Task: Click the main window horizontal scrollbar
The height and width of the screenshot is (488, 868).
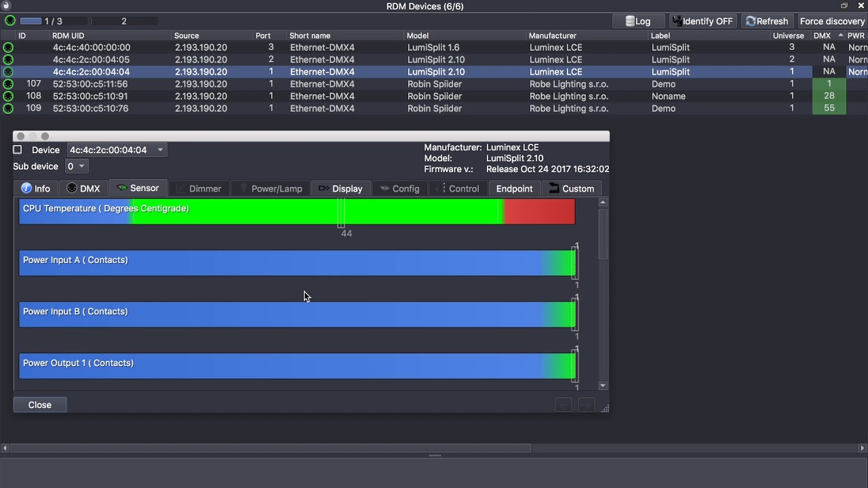Action: tap(271, 448)
